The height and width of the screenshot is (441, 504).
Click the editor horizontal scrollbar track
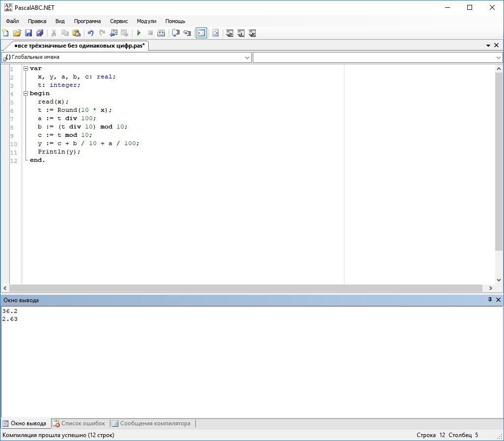click(x=245, y=288)
